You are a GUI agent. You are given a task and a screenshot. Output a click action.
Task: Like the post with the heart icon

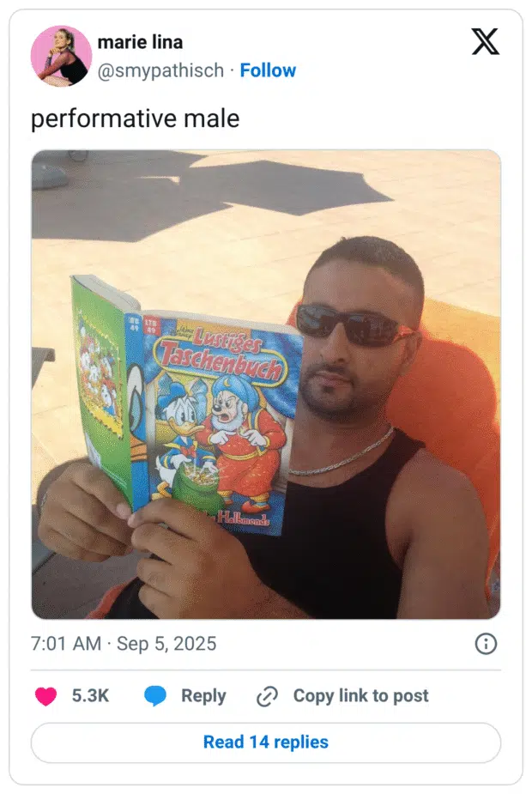pyautogui.click(x=45, y=696)
